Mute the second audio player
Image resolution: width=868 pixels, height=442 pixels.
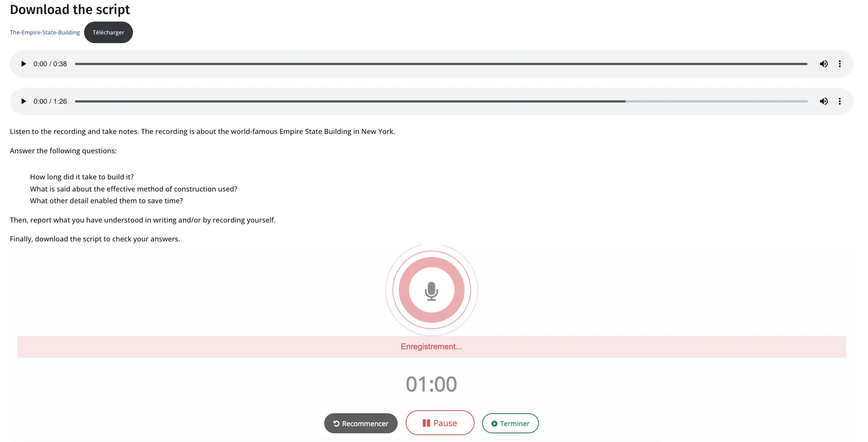(824, 101)
